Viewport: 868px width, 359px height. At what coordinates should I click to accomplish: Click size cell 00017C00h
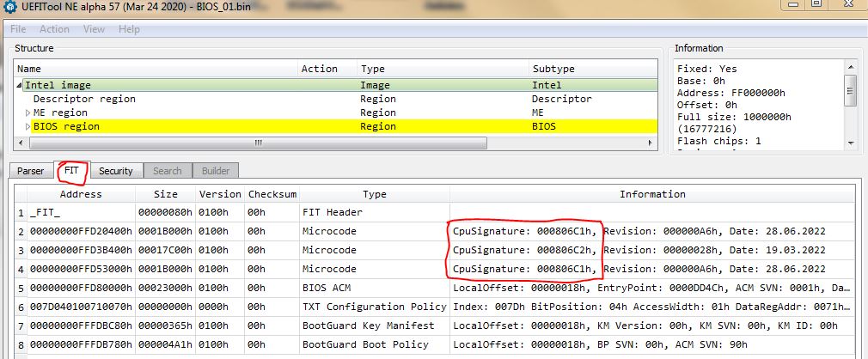point(166,250)
